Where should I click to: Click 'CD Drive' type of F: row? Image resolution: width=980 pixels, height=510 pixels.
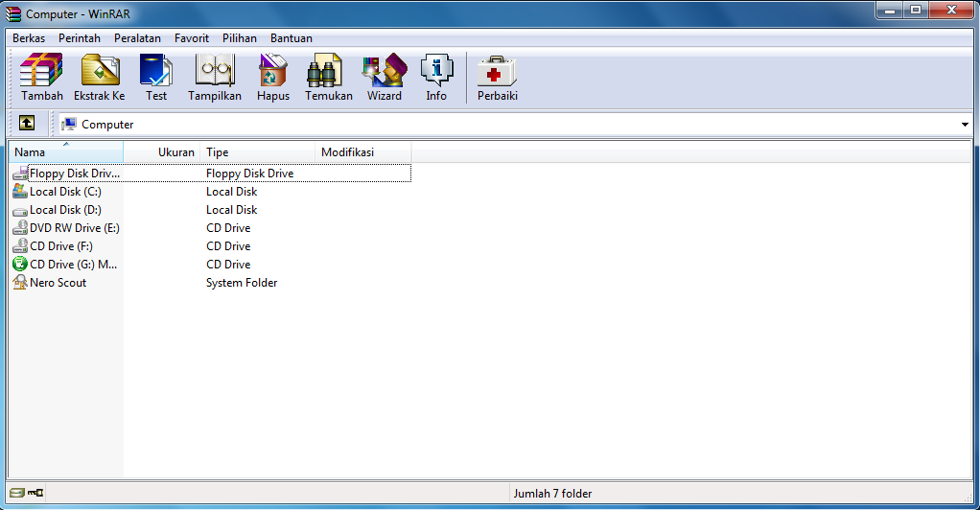228,245
